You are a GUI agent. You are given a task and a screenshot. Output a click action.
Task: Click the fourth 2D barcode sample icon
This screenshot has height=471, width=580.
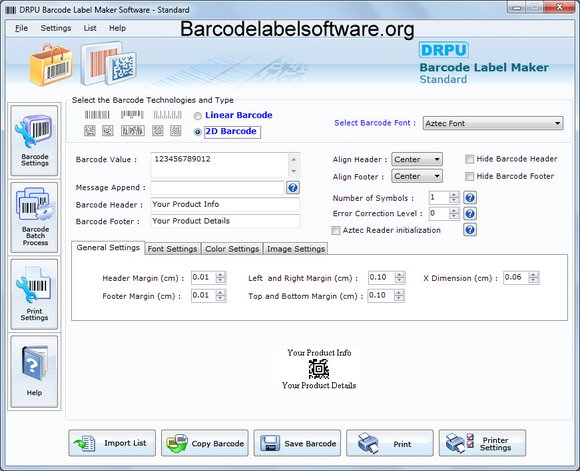click(158, 131)
